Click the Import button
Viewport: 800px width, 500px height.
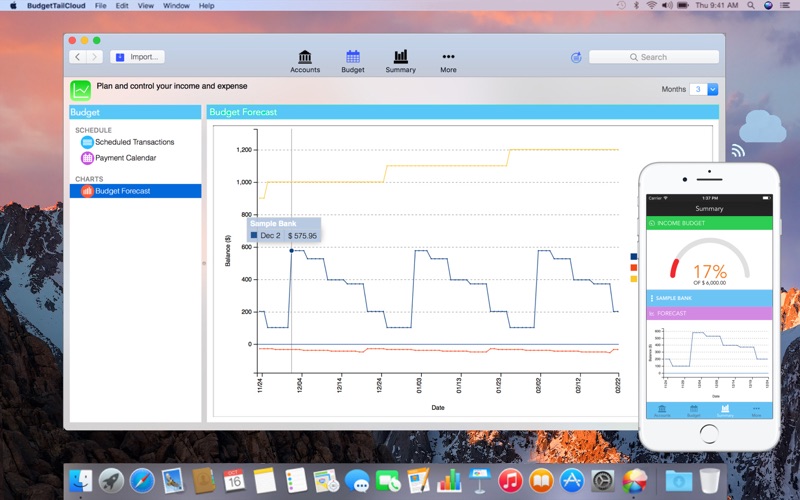point(137,57)
